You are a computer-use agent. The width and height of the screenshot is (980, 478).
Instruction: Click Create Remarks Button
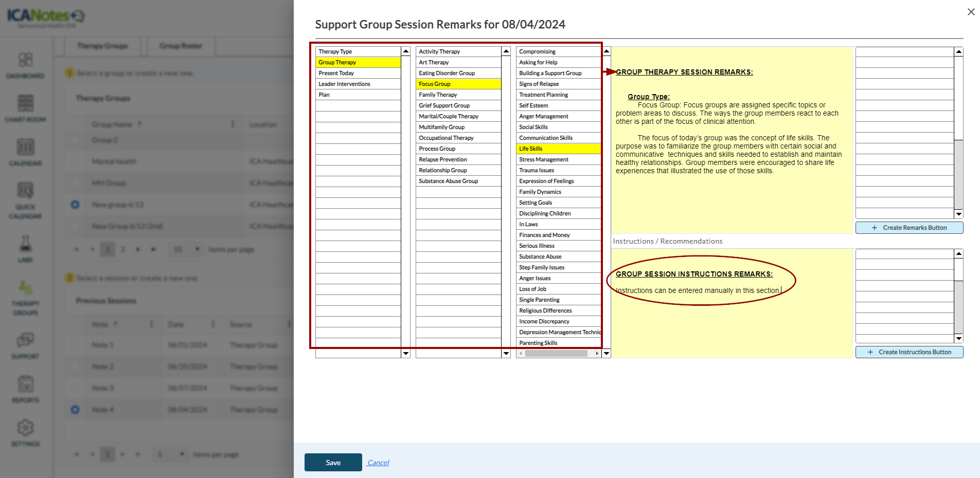pos(910,228)
